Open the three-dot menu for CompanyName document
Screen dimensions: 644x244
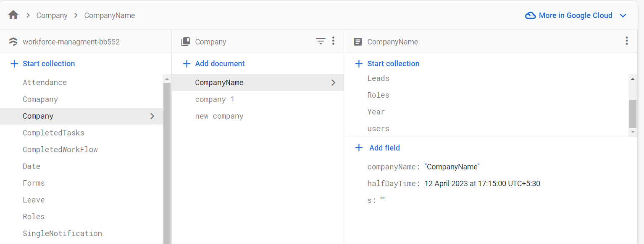pyautogui.click(x=626, y=41)
